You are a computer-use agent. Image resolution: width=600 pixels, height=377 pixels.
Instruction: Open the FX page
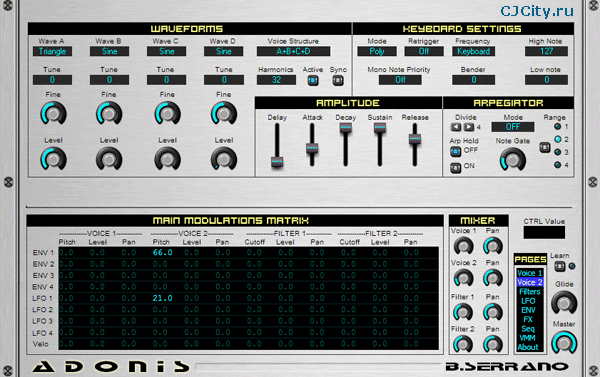(530, 319)
